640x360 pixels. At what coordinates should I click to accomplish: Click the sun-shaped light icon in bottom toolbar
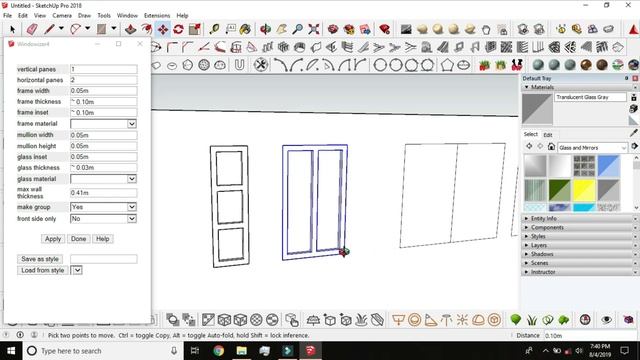(462, 320)
